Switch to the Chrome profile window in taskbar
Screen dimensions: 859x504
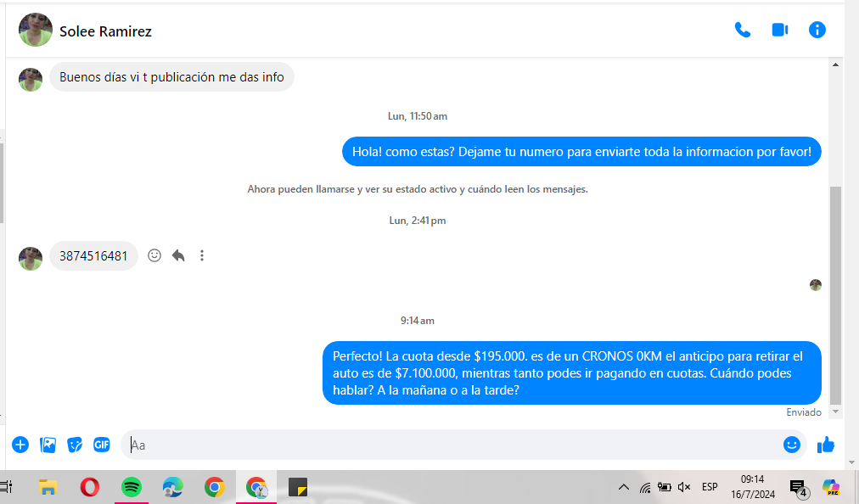pos(256,487)
